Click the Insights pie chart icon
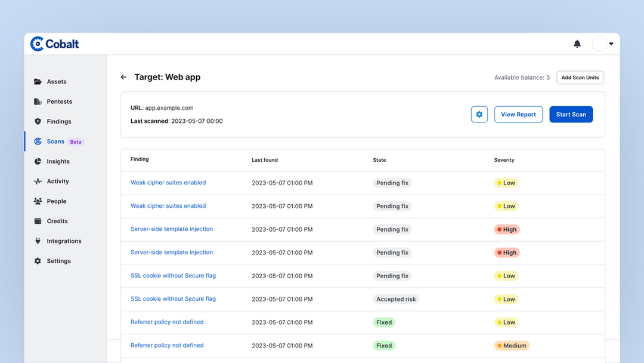644x363 pixels. 38,161
